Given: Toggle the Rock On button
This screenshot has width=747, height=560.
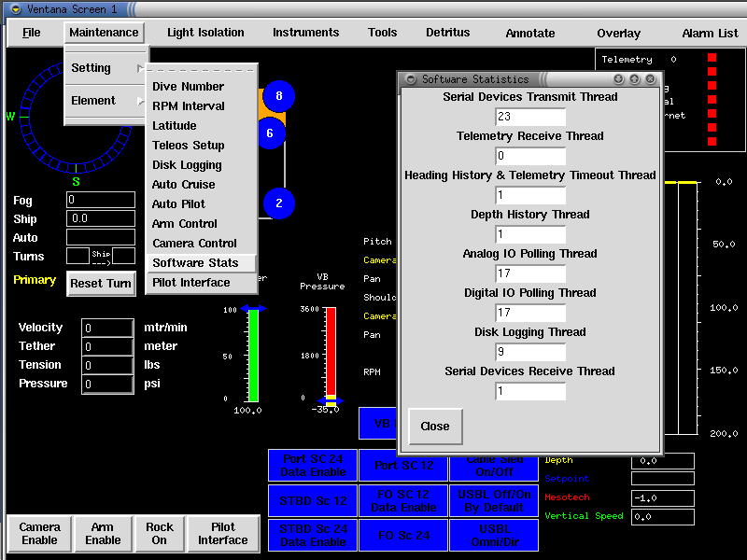Looking at the screenshot, I should pyautogui.click(x=159, y=534).
